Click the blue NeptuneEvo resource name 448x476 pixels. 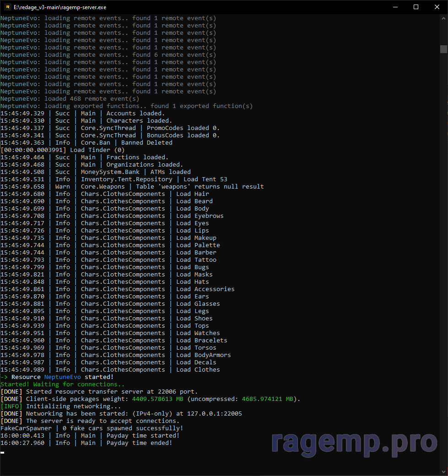coord(62,377)
